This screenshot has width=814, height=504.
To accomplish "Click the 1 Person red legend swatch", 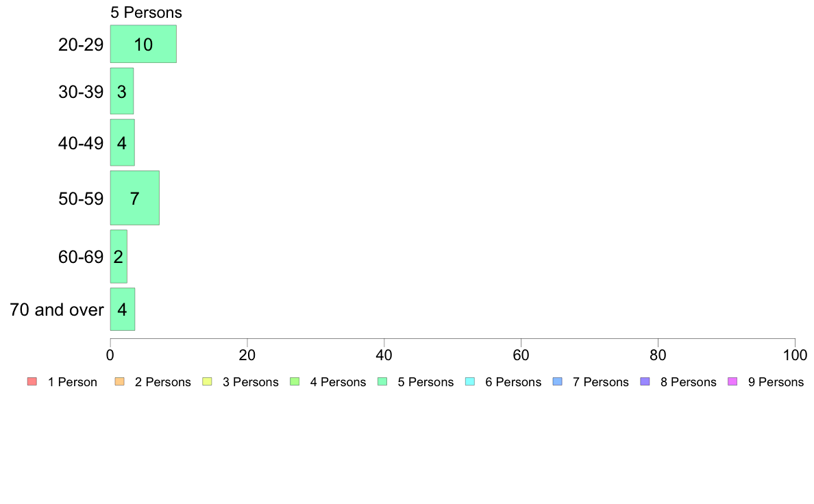I will tap(32, 381).
